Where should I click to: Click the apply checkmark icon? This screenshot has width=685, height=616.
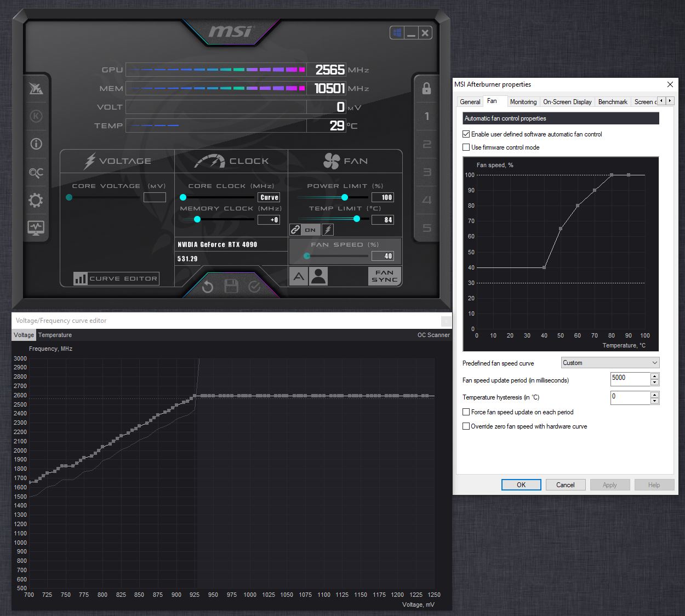[254, 286]
